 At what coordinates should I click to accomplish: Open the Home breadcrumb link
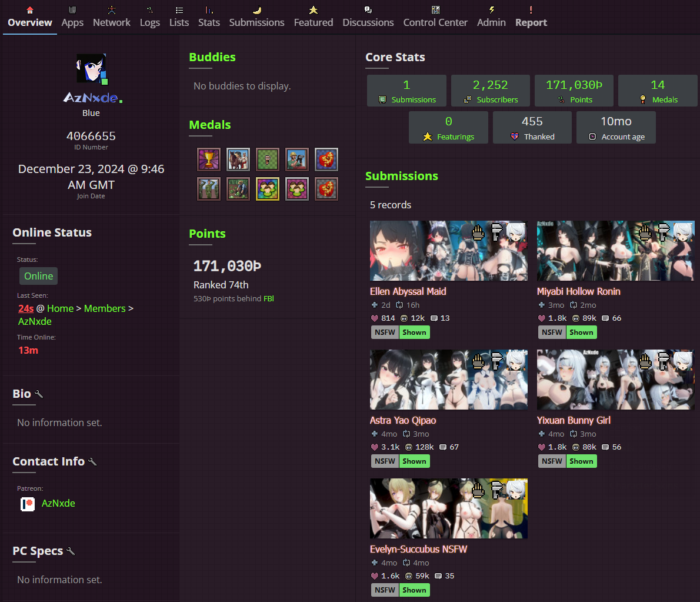pos(60,308)
